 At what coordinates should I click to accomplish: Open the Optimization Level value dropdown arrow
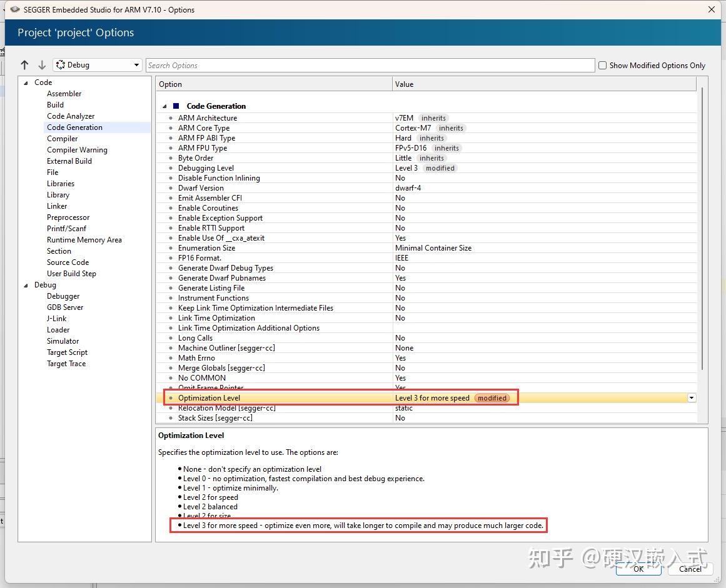click(x=691, y=398)
